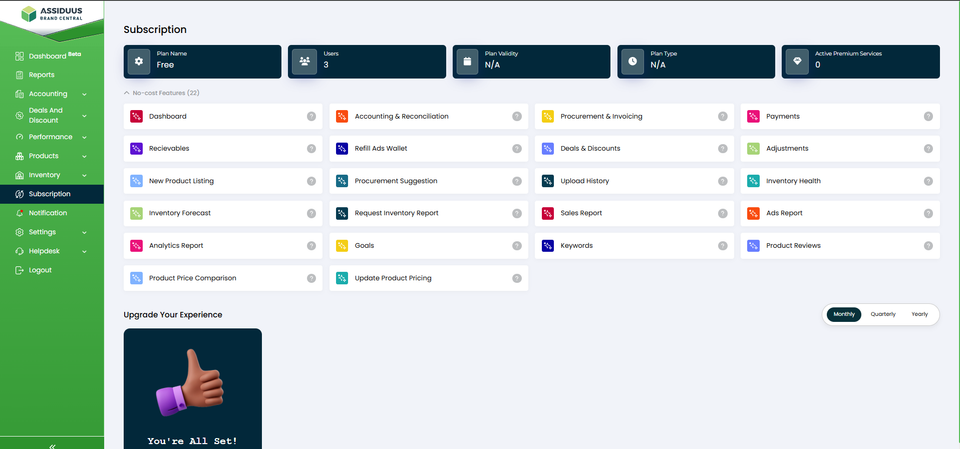Select Logout in sidebar
The height and width of the screenshot is (449, 960).
click(52, 270)
